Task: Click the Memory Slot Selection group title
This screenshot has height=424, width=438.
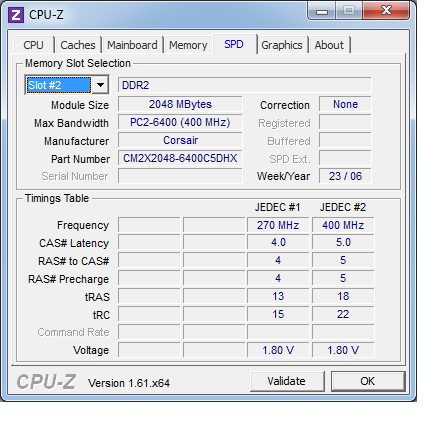Action: [x=78, y=63]
